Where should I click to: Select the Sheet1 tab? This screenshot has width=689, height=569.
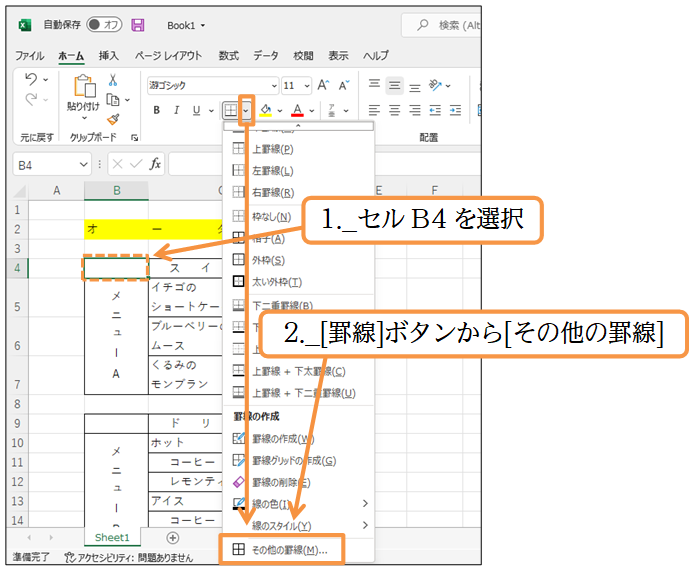112,537
